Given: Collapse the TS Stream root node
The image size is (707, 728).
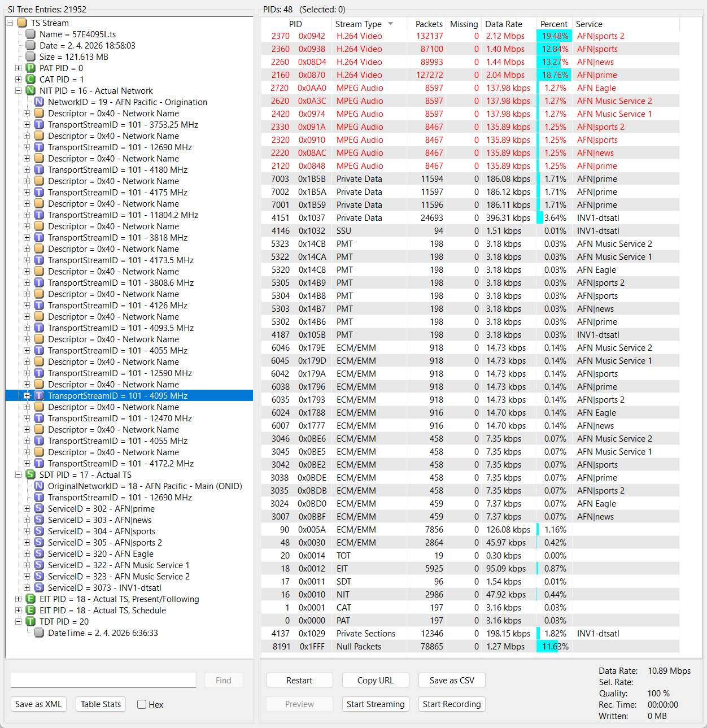Looking at the screenshot, I should [x=10, y=23].
